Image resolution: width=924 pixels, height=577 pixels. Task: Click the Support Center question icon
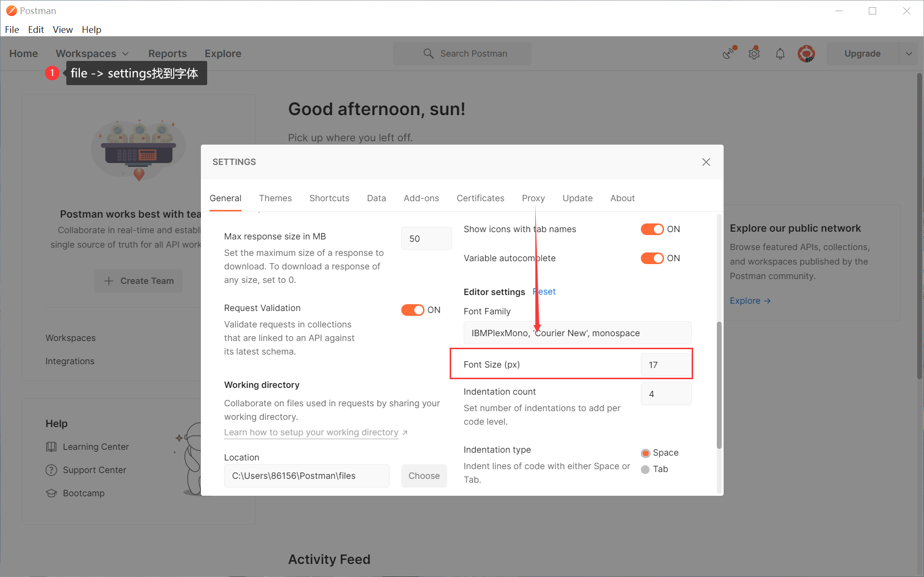51,470
